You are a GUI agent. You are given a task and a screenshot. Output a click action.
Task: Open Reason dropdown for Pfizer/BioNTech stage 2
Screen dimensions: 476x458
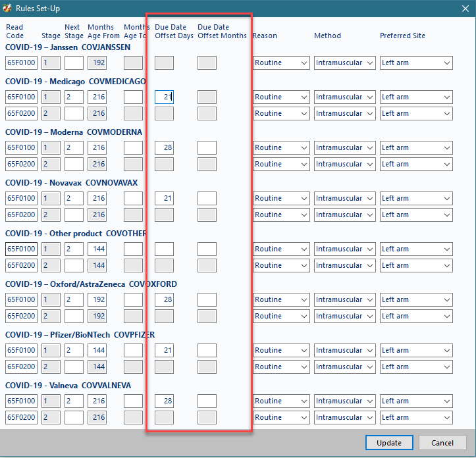[281, 367]
